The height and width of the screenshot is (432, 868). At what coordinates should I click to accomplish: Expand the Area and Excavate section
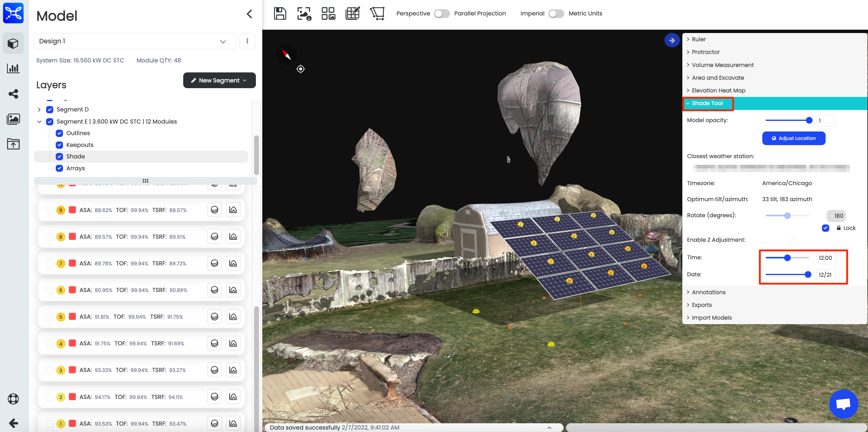[775, 78]
